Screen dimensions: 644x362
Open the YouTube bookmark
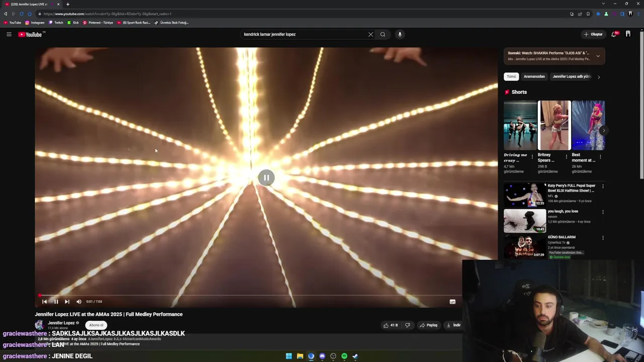[x=13, y=23]
